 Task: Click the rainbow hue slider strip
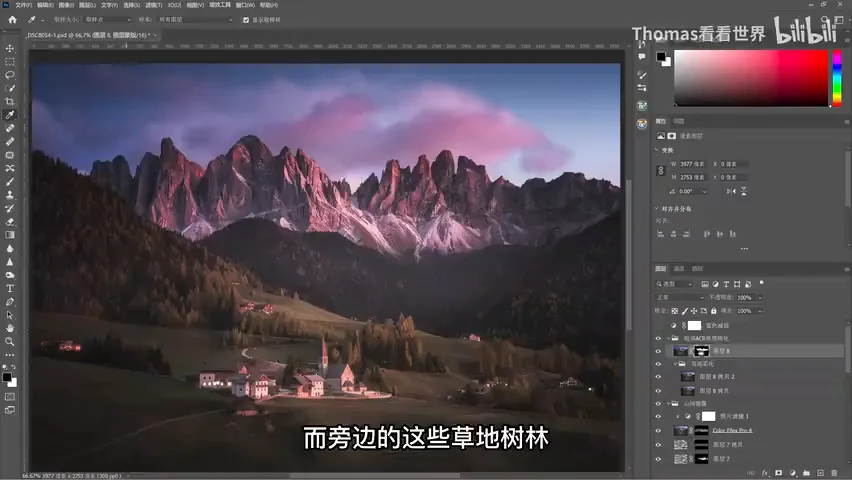click(837, 78)
